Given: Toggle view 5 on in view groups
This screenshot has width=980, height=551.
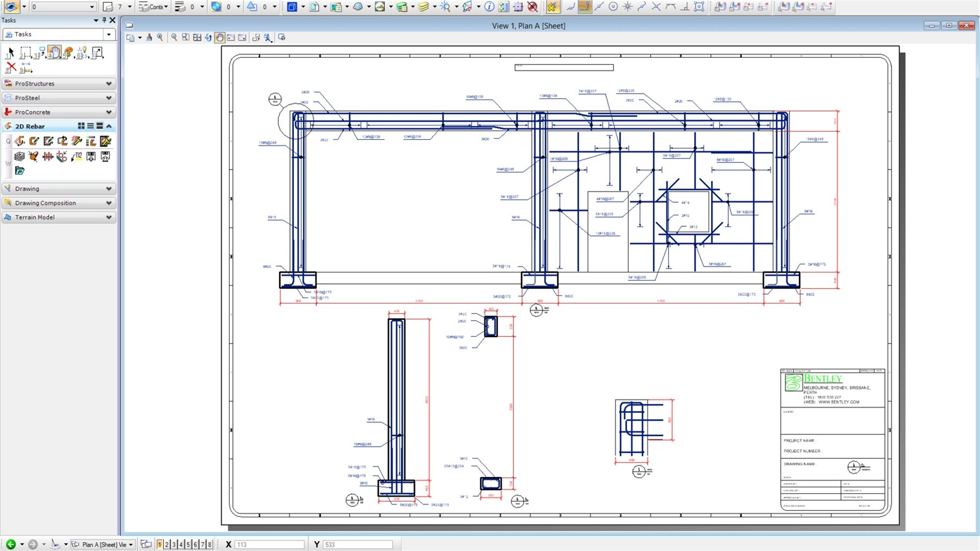Looking at the screenshot, I should [x=188, y=544].
